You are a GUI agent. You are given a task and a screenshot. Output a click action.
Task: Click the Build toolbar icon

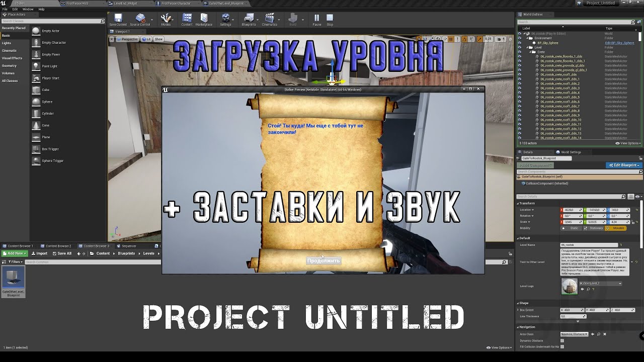(x=293, y=19)
